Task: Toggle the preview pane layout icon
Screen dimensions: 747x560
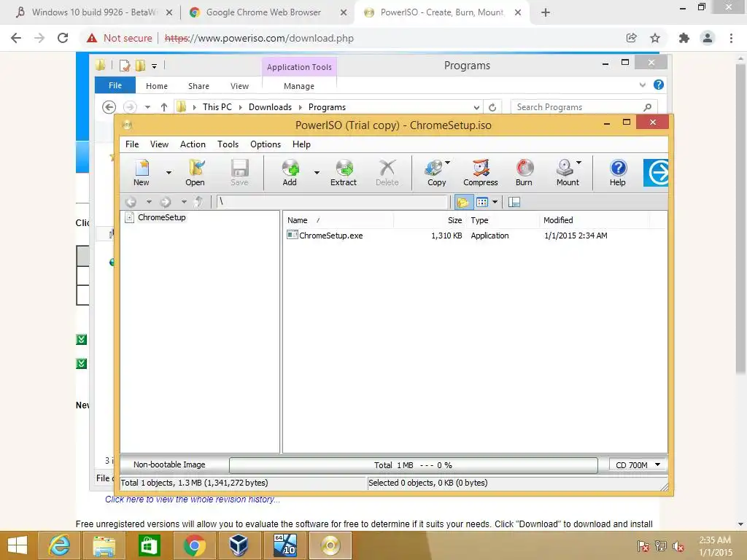Action: click(x=514, y=202)
